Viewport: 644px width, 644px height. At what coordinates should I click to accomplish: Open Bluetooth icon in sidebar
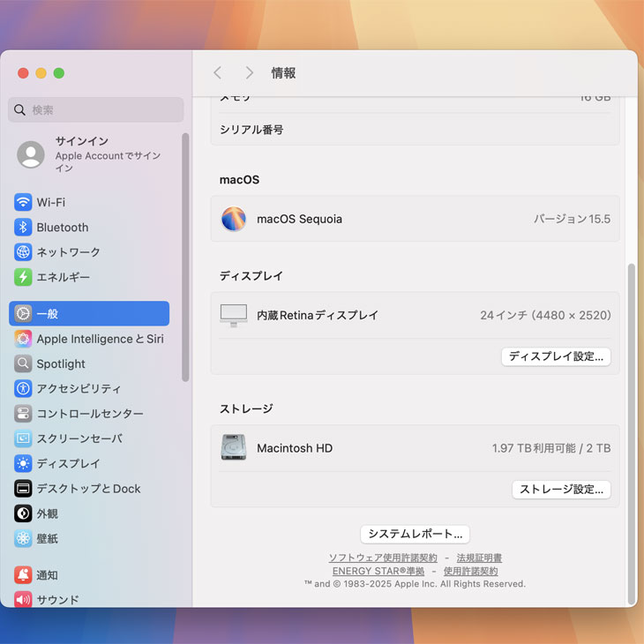[23, 227]
